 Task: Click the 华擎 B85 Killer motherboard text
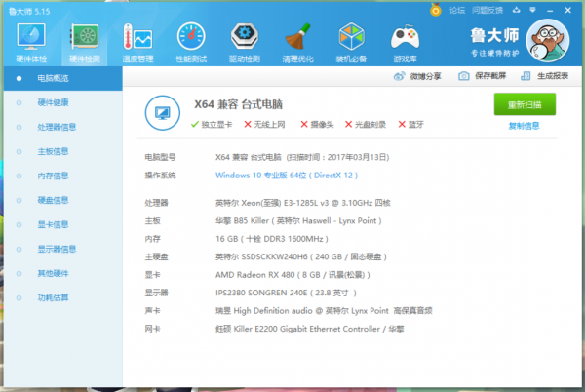pos(298,220)
